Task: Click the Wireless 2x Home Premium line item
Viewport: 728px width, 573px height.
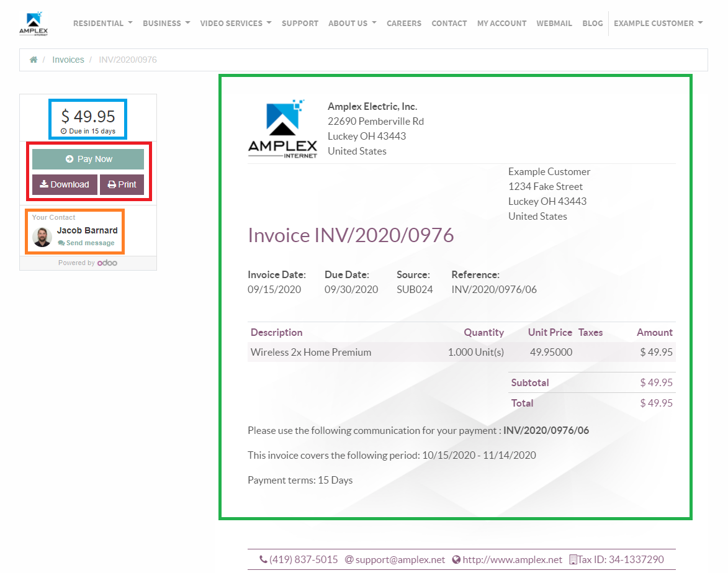Action: coord(311,353)
